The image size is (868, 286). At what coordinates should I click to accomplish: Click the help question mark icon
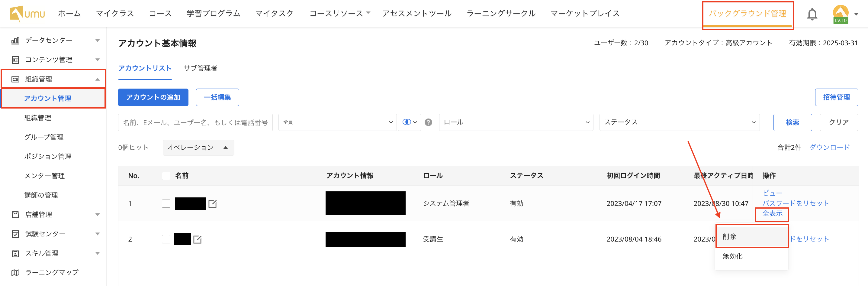click(428, 122)
